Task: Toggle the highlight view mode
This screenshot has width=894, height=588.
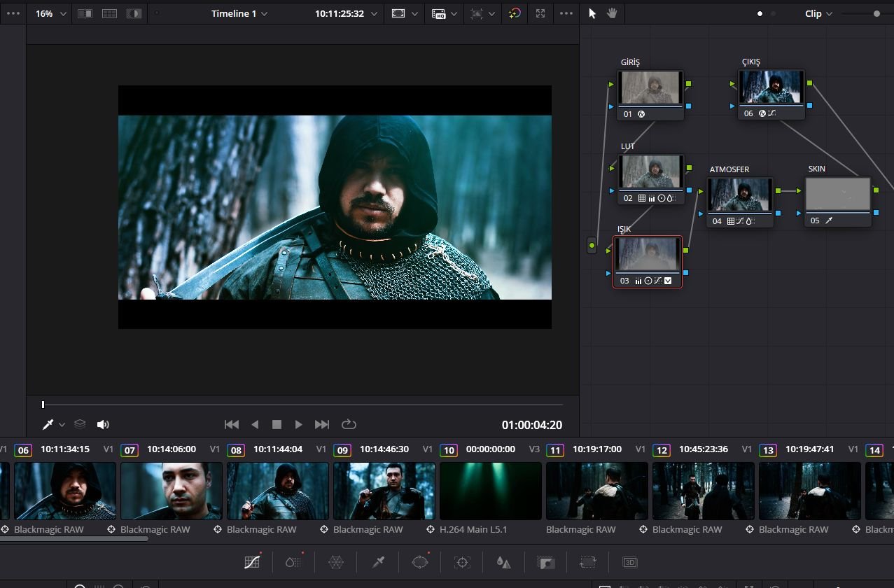Action: (132, 13)
